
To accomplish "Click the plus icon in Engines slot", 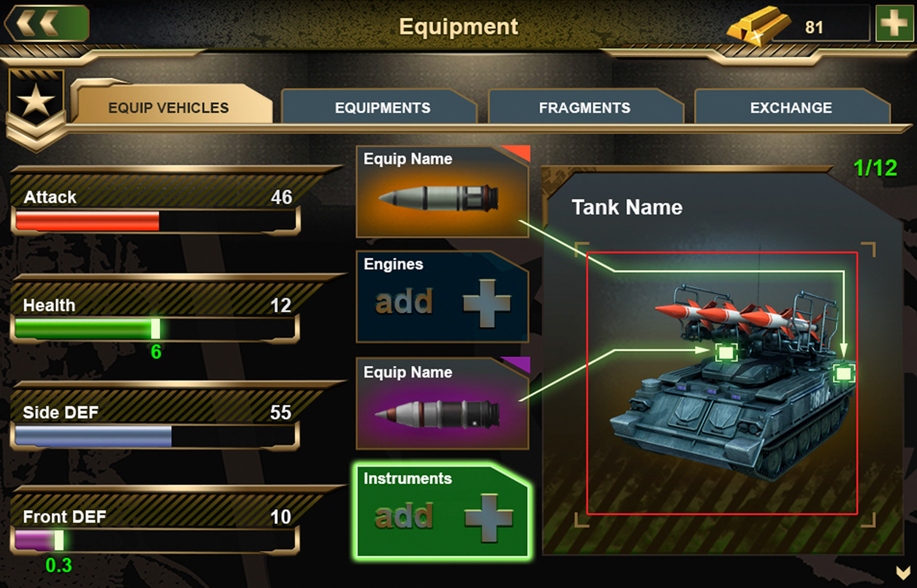I will (x=487, y=303).
